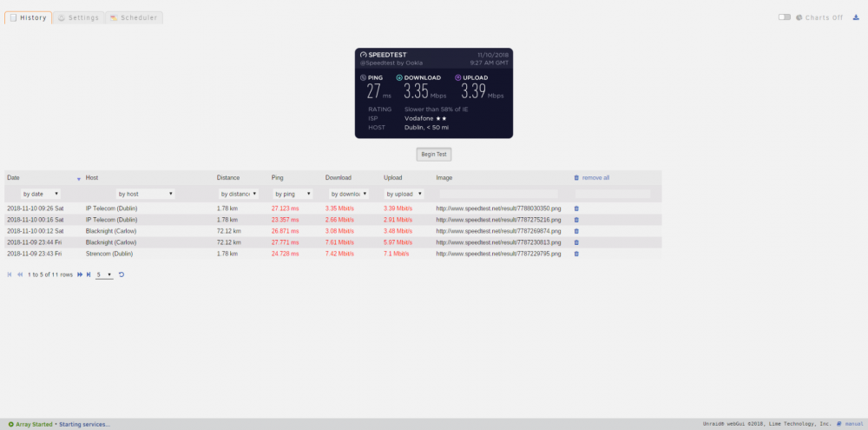Viewport: 868px width, 430px height.
Task: Click ping value 23.357 ms
Action: (x=285, y=220)
